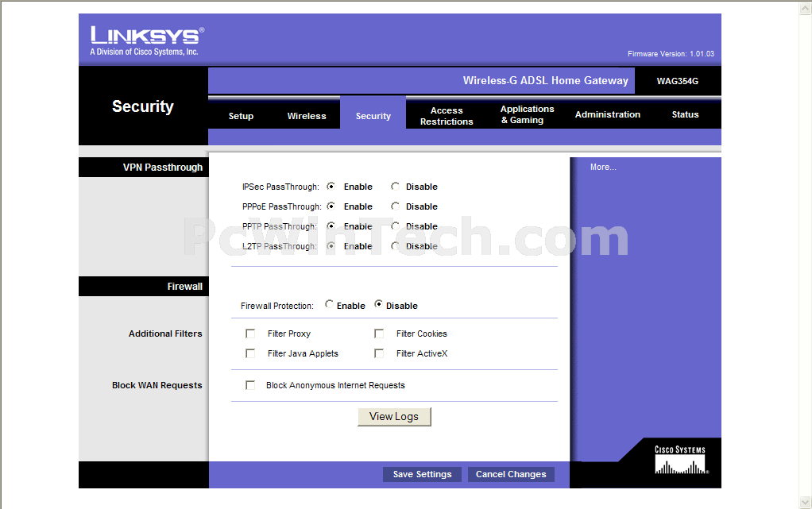The image size is (812, 509).
Task: Go to Access Restrictions tab
Action: [x=447, y=116]
